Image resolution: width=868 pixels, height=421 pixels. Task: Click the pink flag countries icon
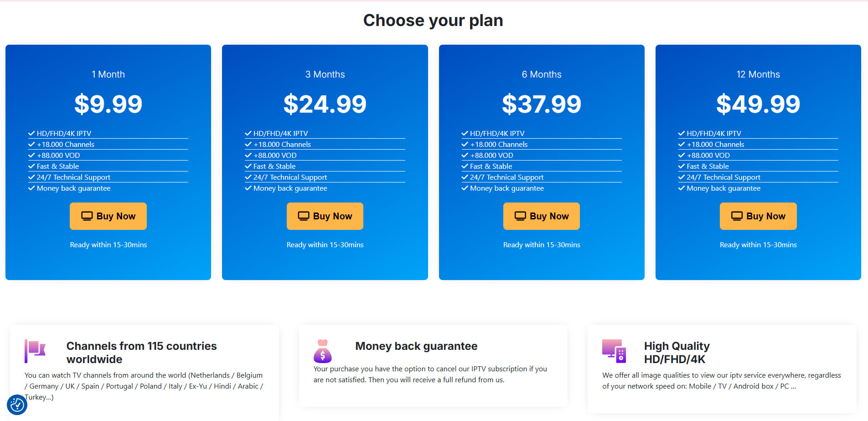coord(35,351)
